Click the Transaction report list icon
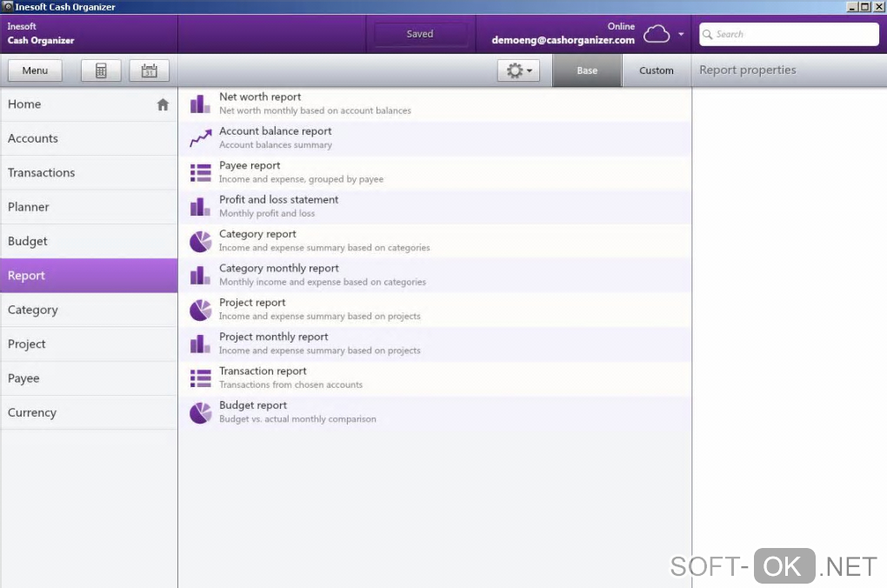 coord(200,378)
